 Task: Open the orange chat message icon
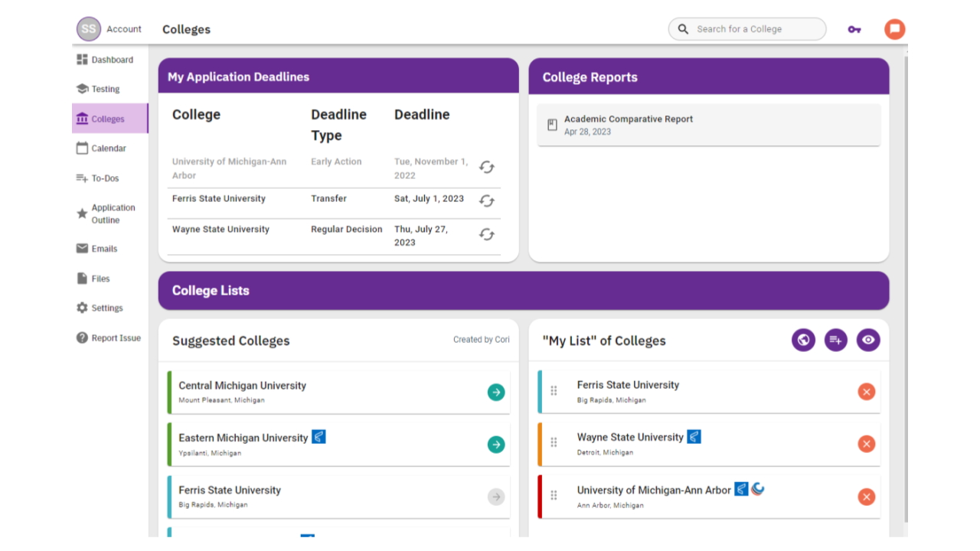click(894, 29)
